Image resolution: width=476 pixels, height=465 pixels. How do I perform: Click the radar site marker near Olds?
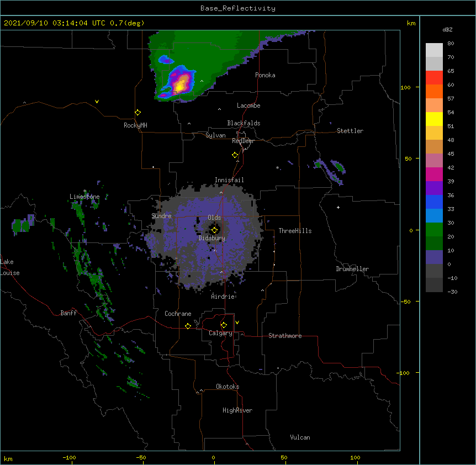point(214,230)
